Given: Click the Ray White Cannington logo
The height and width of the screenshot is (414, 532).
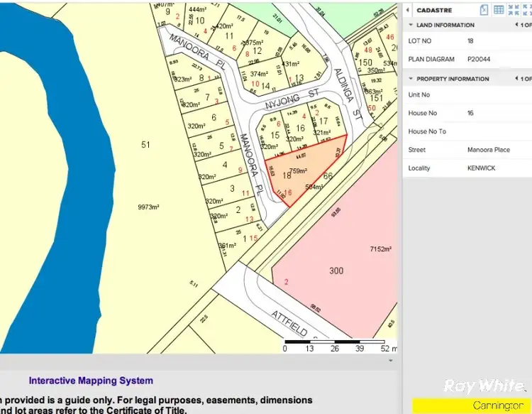Looking at the screenshot, I should 484,394.
